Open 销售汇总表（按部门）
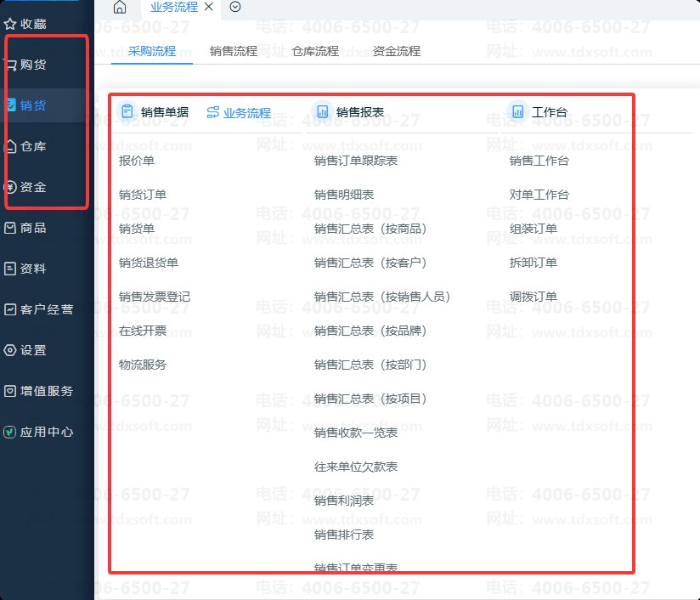 point(370,365)
